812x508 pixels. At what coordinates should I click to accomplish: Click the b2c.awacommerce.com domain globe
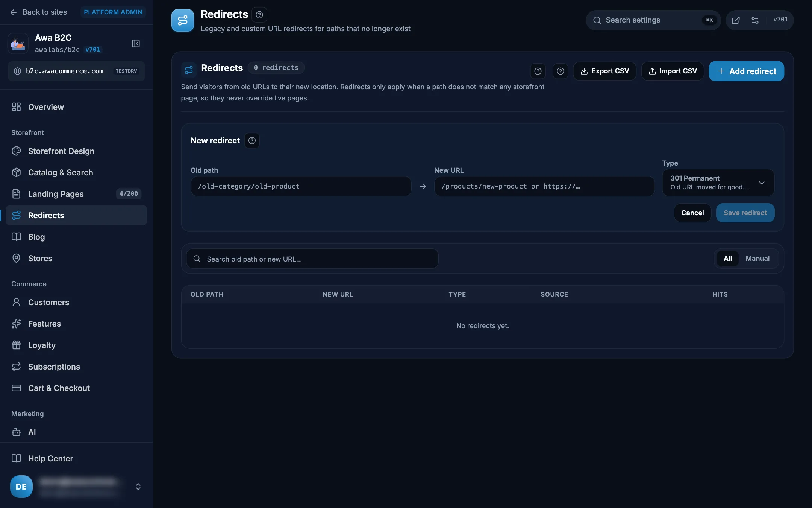click(17, 71)
